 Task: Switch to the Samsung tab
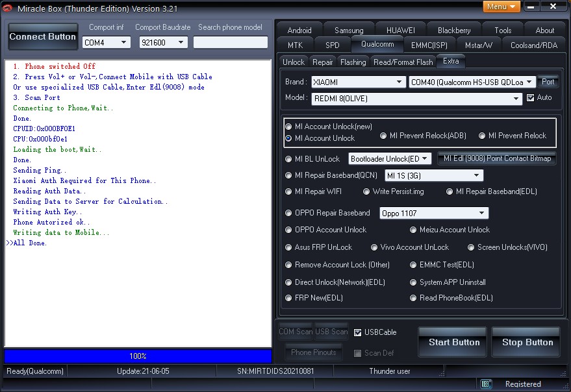(x=349, y=31)
